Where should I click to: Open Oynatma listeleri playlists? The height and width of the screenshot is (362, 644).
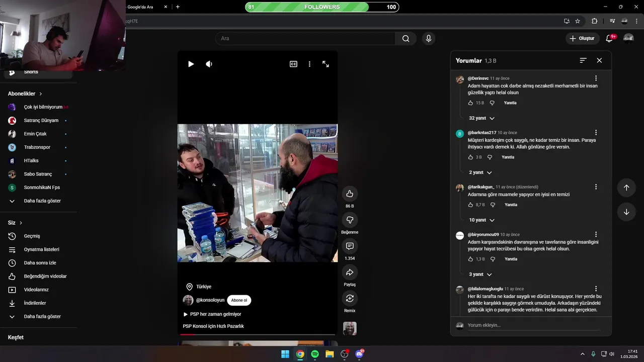(x=38, y=249)
